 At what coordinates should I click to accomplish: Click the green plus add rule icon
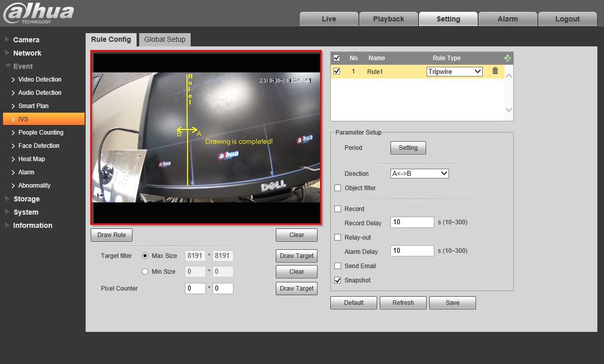[x=507, y=58]
